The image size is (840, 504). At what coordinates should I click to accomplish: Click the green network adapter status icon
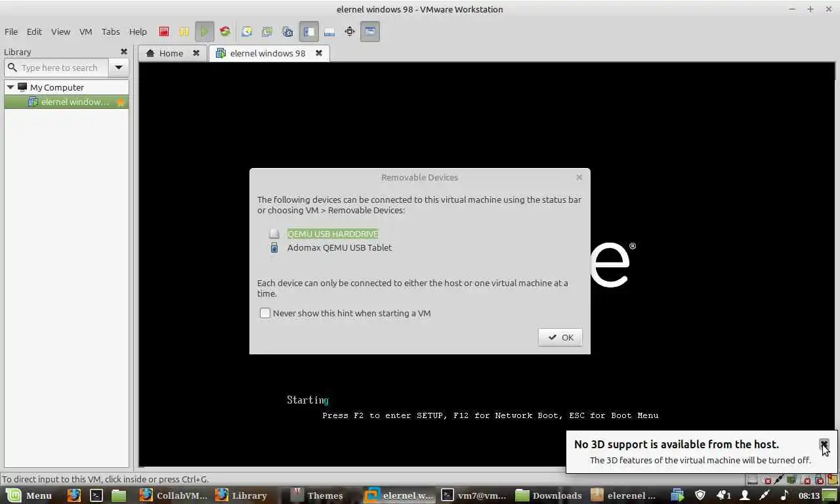[x=791, y=480]
